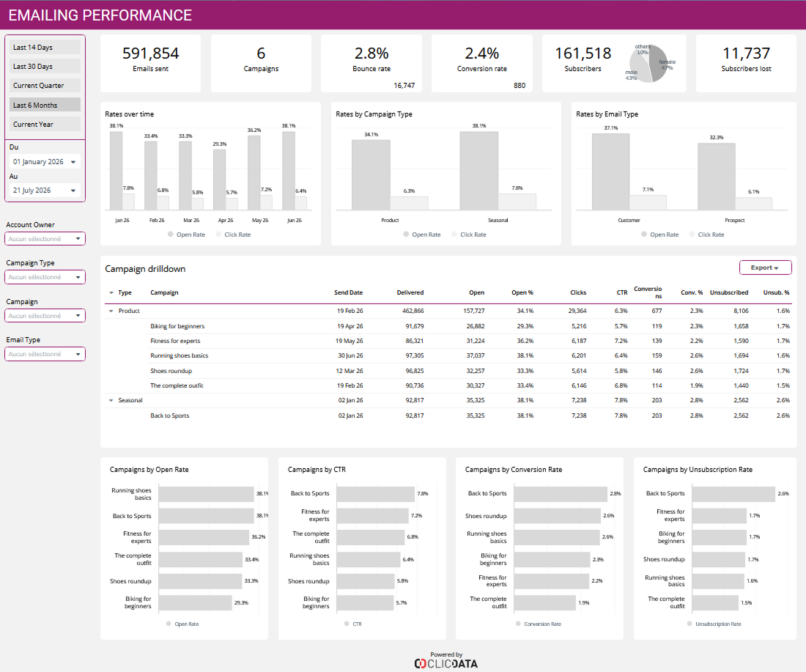Open the ClicData logo link
The width and height of the screenshot is (806, 672).
(446, 663)
